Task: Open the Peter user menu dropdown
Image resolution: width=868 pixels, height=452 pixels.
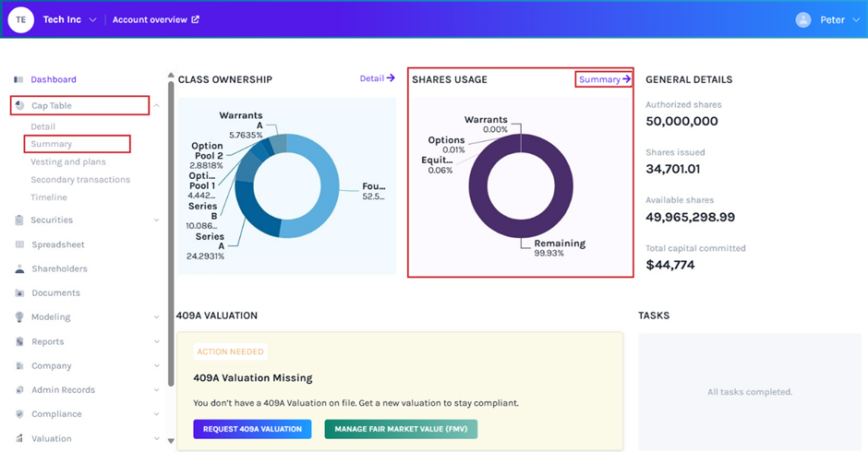Action: (x=851, y=20)
